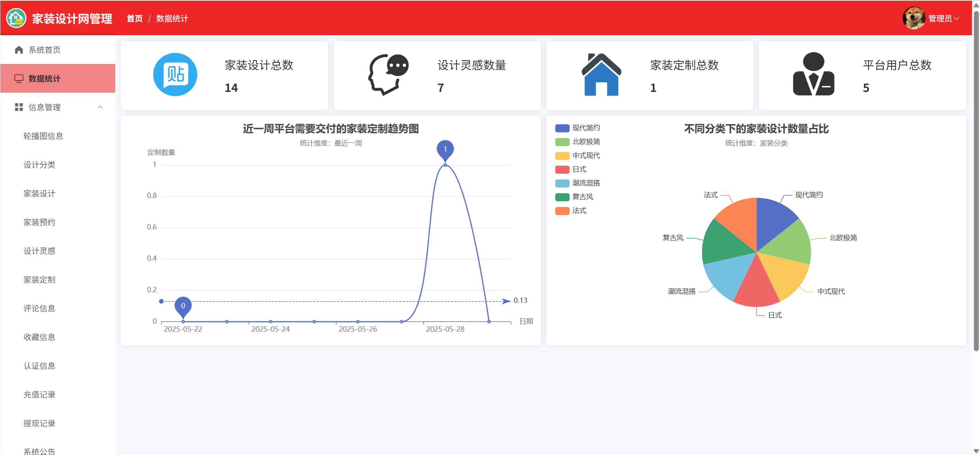Collapse the 信息管理 submenu arrow
The image size is (980, 455).
click(x=100, y=107)
